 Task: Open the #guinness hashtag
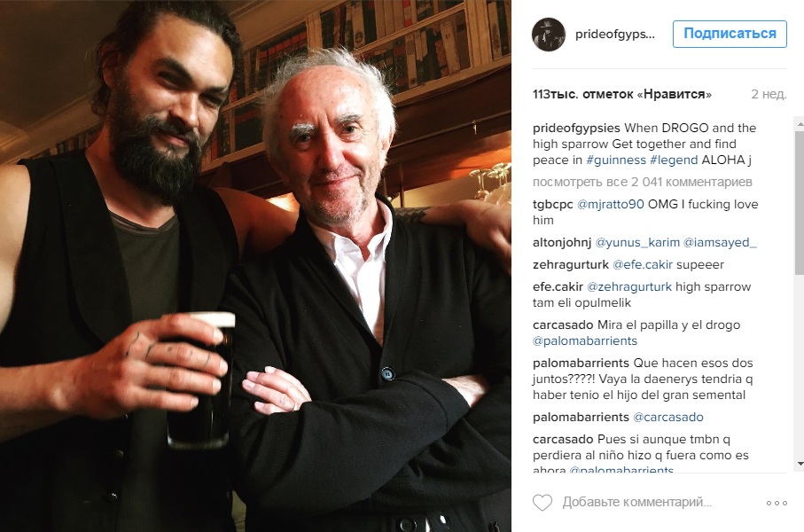click(616, 160)
